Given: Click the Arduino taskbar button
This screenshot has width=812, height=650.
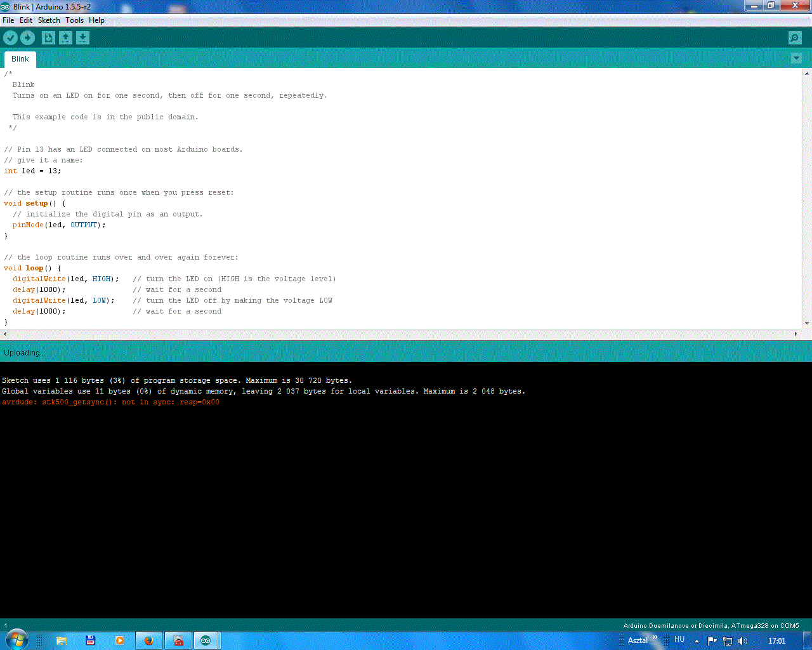Looking at the screenshot, I should tap(206, 640).
